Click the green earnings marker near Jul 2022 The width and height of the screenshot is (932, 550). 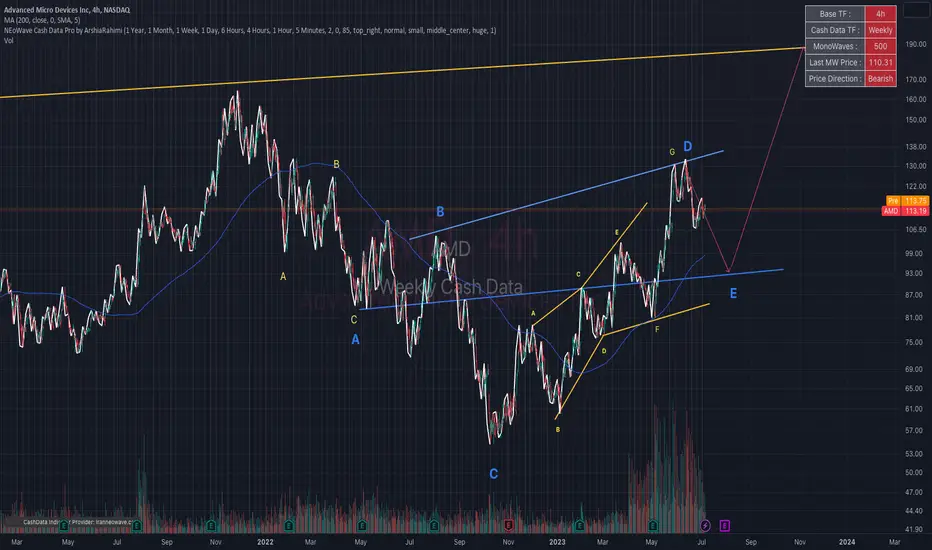[434, 526]
